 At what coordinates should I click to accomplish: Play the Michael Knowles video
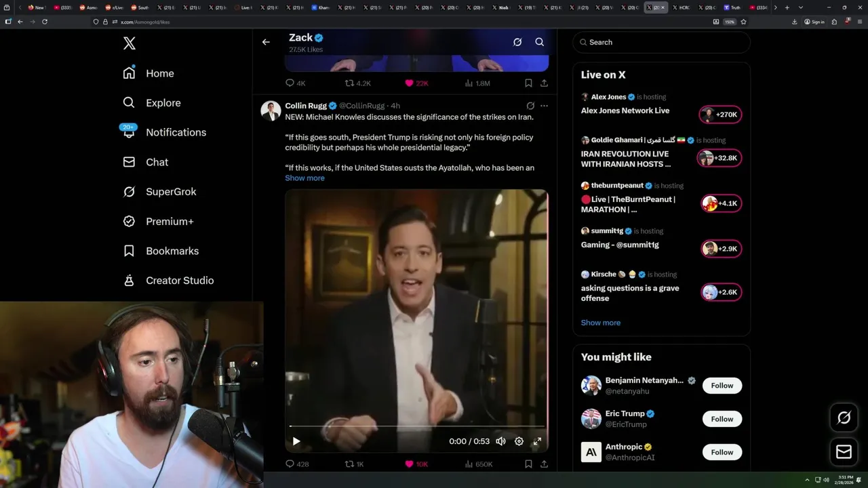click(296, 441)
